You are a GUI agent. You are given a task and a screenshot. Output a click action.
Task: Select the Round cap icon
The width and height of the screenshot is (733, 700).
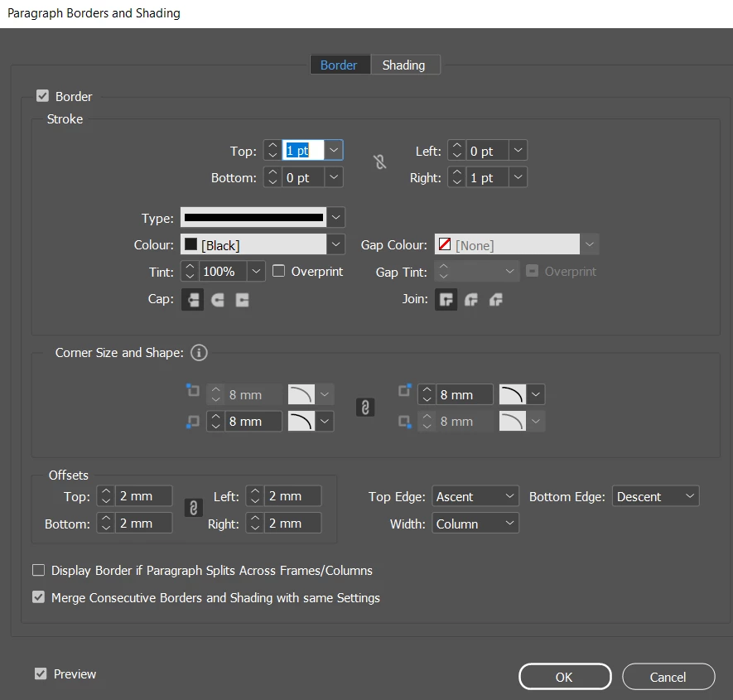(x=217, y=300)
